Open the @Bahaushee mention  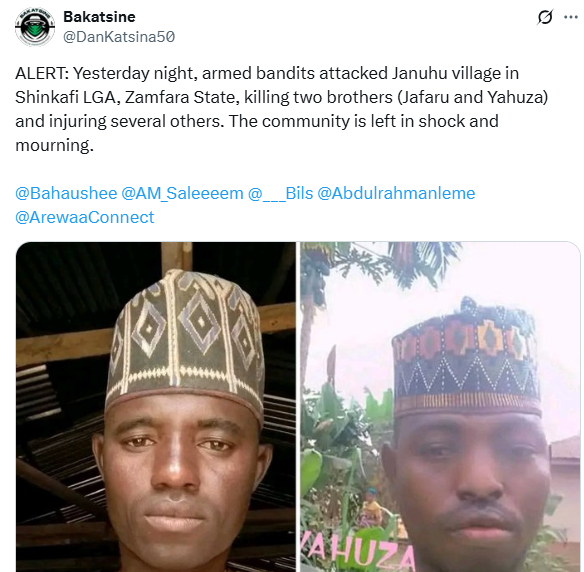(x=66, y=193)
